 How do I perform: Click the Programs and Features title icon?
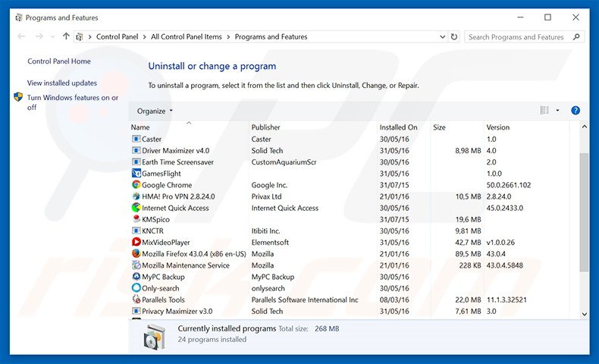tap(19, 17)
